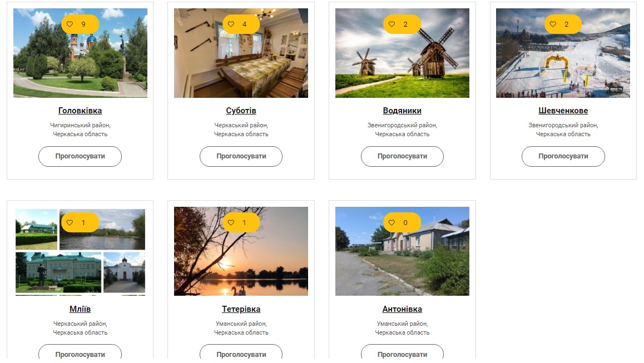Click the heart icon on Антонівка card
This screenshot has width=644, height=363.
click(x=392, y=222)
